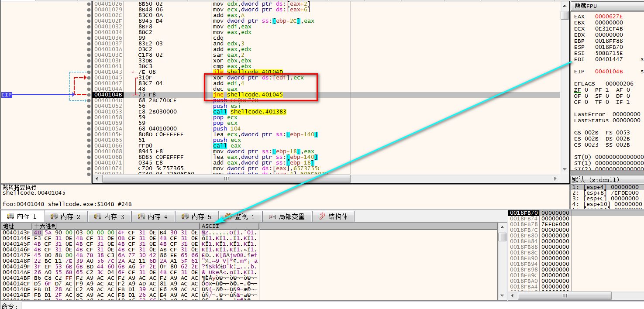The width and height of the screenshot is (644, 309).
Task: Click the 隐藏FPU button
Action: (607, 6)
